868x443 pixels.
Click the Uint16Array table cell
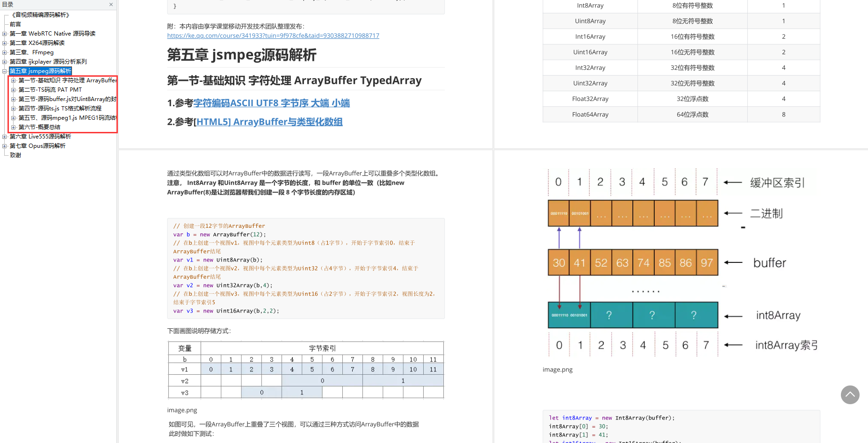click(x=590, y=52)
